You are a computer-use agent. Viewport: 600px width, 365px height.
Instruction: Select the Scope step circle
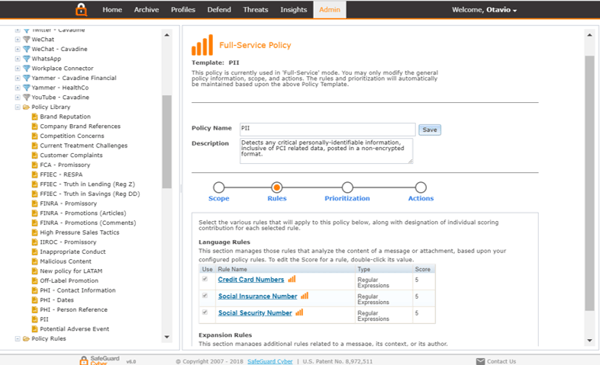tap(219, 187)
